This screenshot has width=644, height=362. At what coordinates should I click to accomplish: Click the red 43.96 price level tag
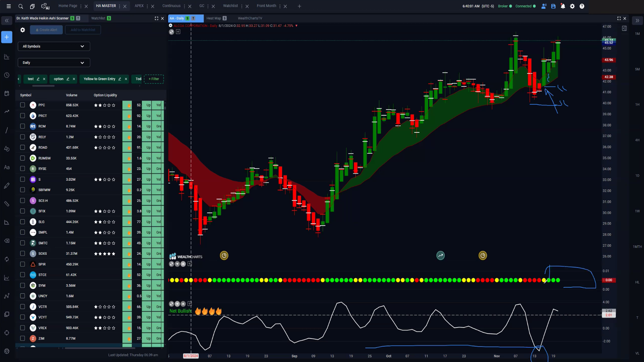(609, 60)
